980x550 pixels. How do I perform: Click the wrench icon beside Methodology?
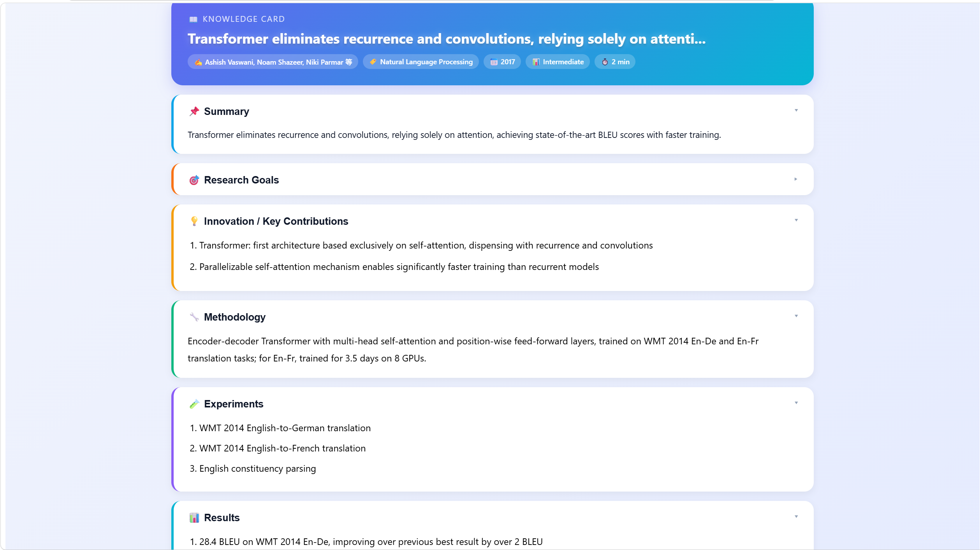coord(194,317)
